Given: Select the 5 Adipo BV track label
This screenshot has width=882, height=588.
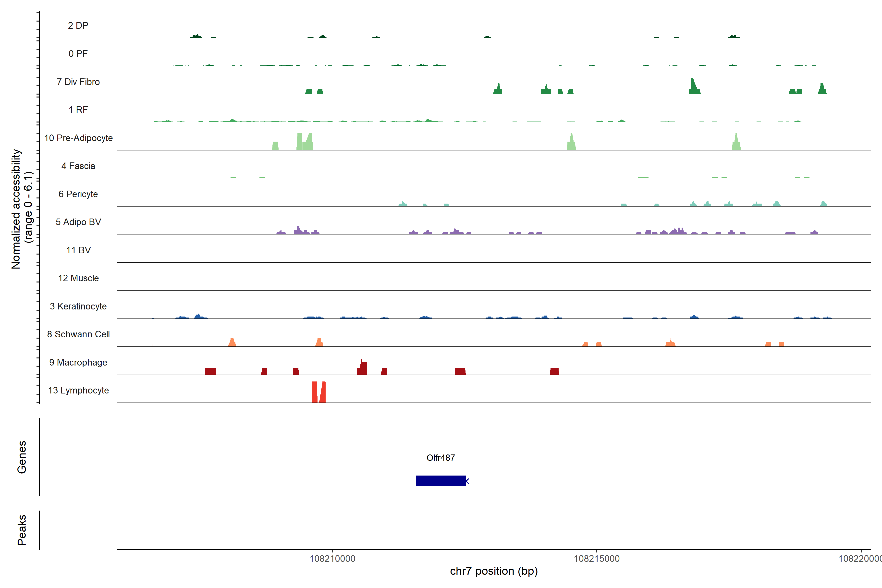Looking at the screenshot, I should (78, 222).
